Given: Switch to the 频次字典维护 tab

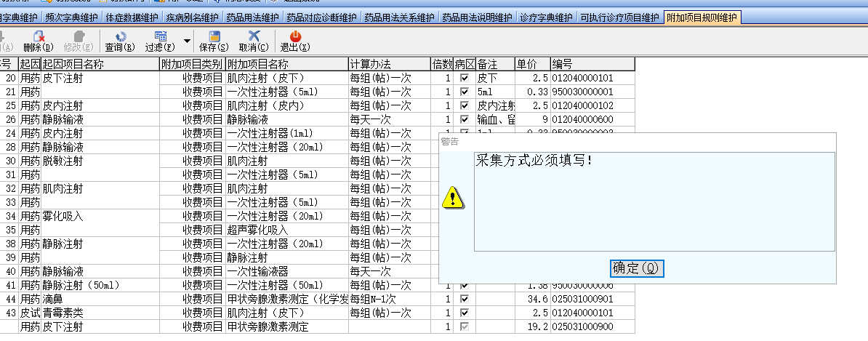Looking at the screenshot, I should [71, 17].
